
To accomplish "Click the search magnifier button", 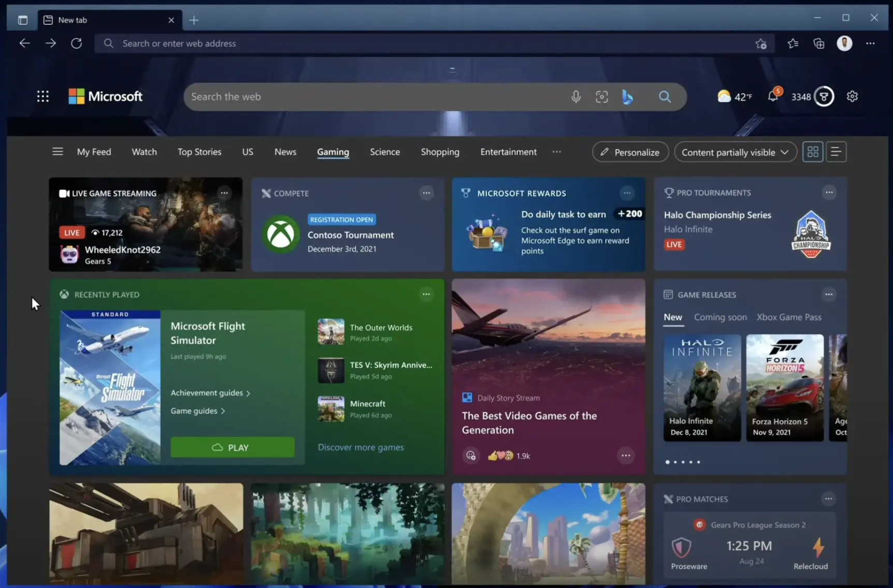I will click(x=665, y=97).
